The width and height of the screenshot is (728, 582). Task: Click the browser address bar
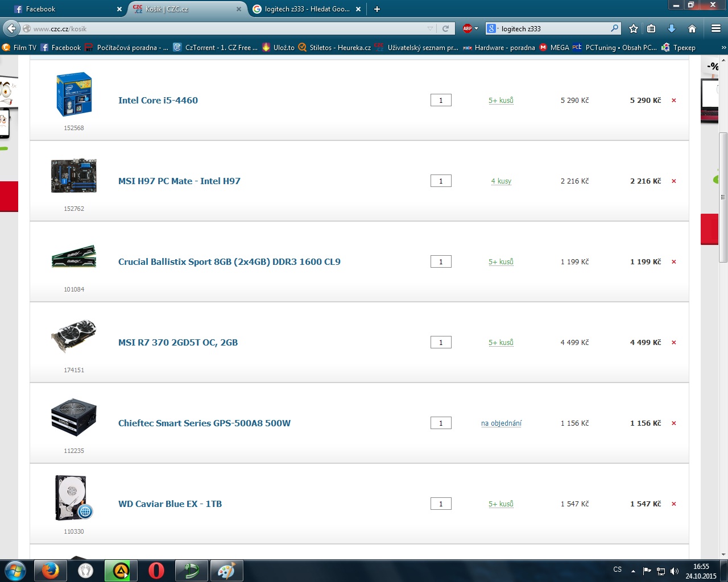227,28
